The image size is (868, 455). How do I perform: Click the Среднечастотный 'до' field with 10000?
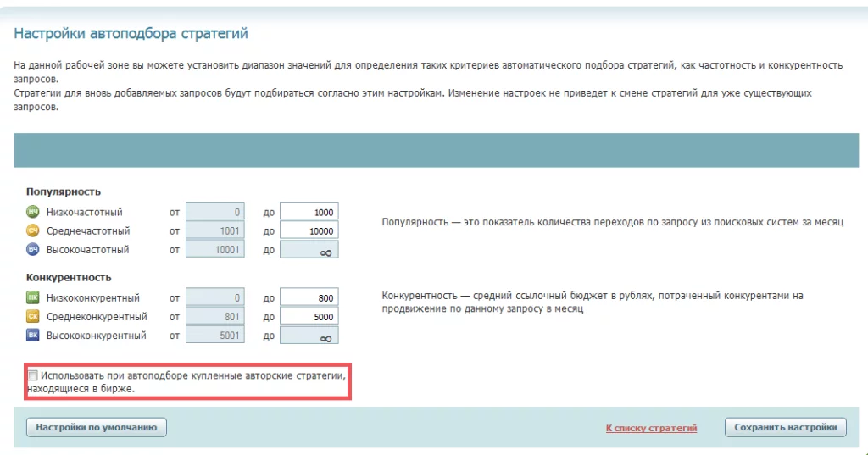[309, 230]
